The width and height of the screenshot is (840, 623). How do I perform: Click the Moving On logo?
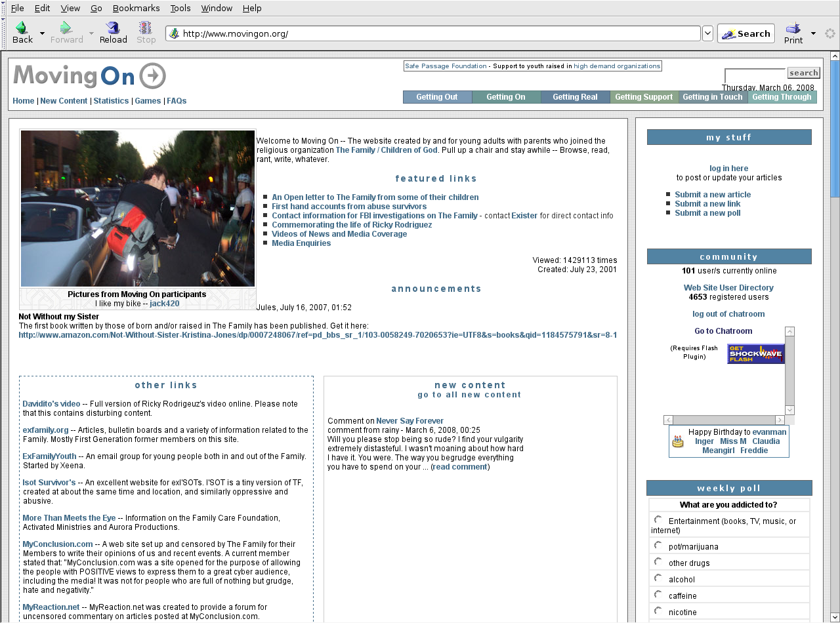point(89,76)
